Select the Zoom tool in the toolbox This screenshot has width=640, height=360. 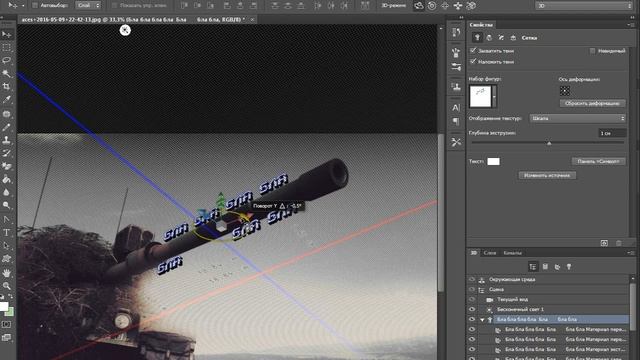[7, 286]
